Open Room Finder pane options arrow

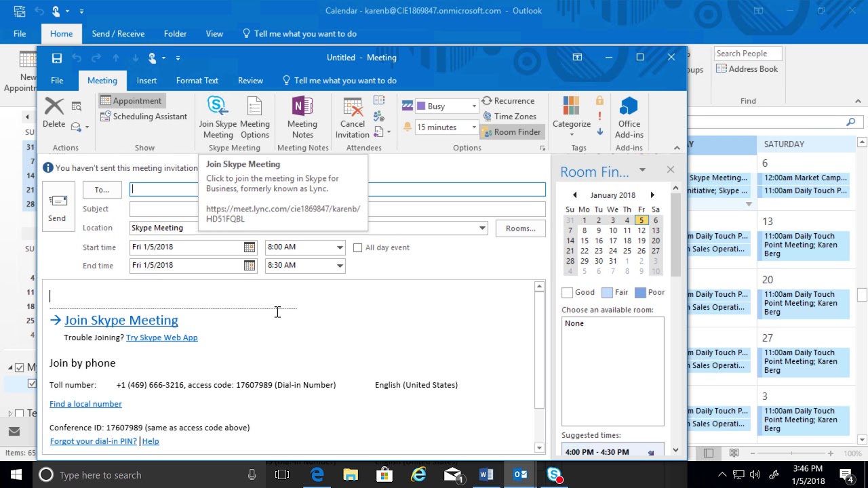coord(642,170)
